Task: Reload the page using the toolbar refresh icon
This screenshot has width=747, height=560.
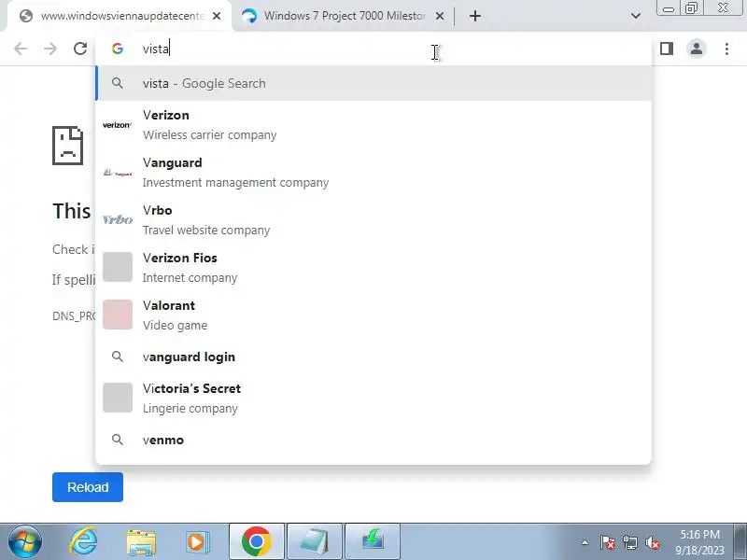Action: [x=80, y=49]
